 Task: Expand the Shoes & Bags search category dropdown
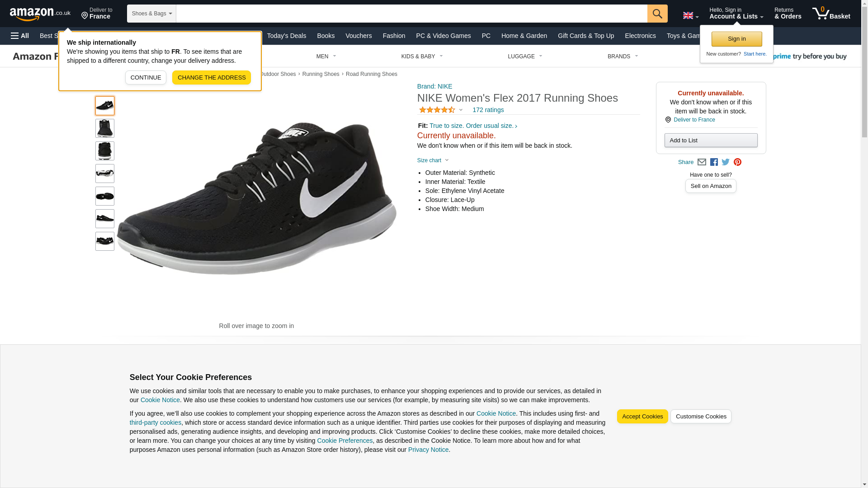click(151, 14)
